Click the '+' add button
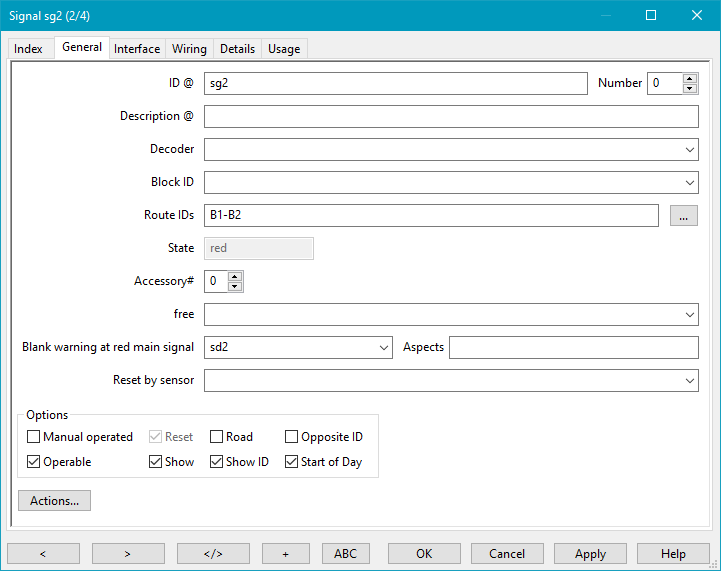721x571 pixels. [x=285, y=553]
